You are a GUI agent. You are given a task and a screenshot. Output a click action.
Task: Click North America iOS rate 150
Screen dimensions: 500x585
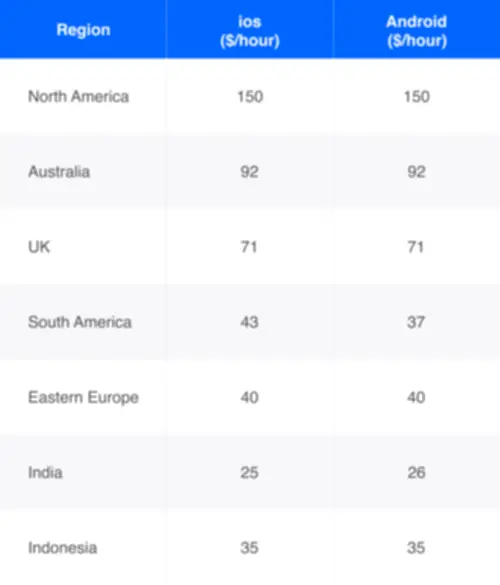250,97
